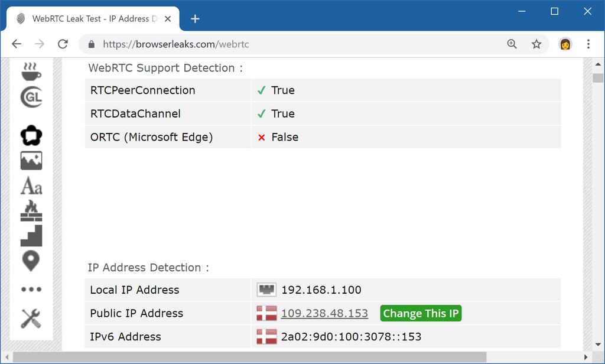The height and width of the screenshot is (364, 605).
Task: Bookmark this page with the star
Action: pyautogui.click(x=536, y=44)
